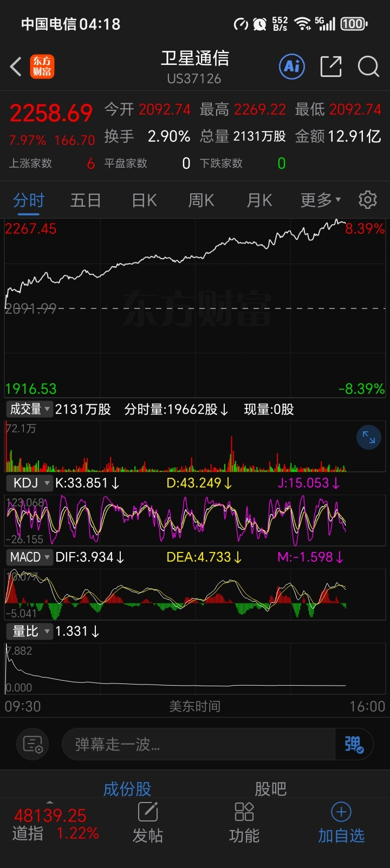Open the MACD indicator dropdown
The width and height of the screenshot is (390, 868).
coord(29,557)
